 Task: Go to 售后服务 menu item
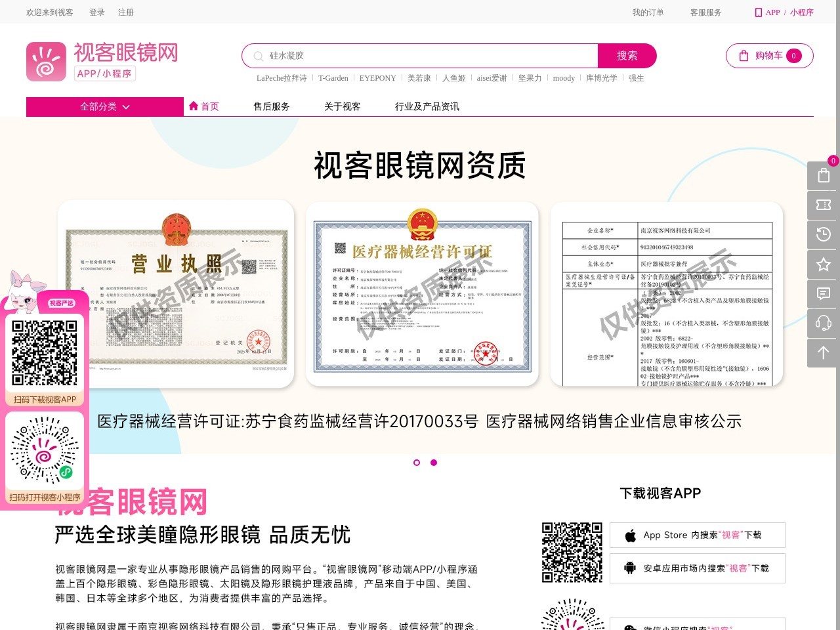click(x=272, y=107)
